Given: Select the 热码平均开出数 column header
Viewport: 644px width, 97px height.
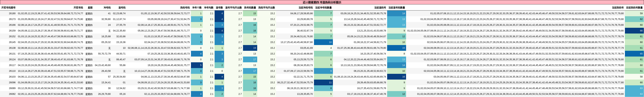Looking at the screenshot, I should point(266,8).
